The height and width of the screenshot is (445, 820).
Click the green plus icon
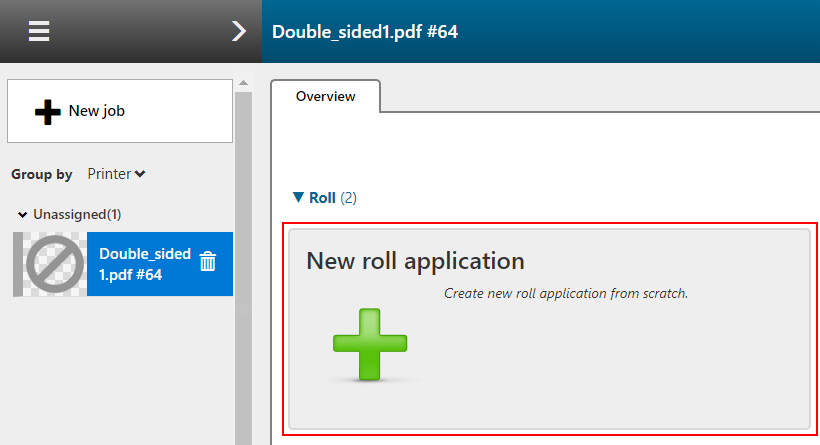370,344
